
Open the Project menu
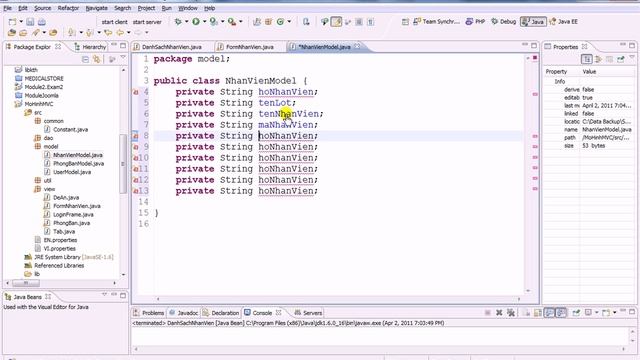click(x=146, y=8)
